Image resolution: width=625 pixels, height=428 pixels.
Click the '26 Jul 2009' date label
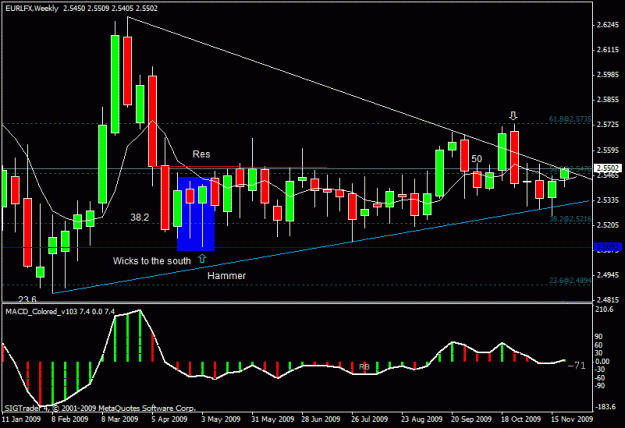click(x=369, y=419)
